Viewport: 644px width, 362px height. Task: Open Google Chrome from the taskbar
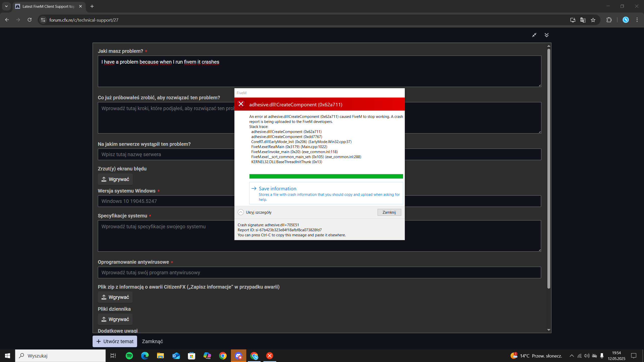click(223, 356)
